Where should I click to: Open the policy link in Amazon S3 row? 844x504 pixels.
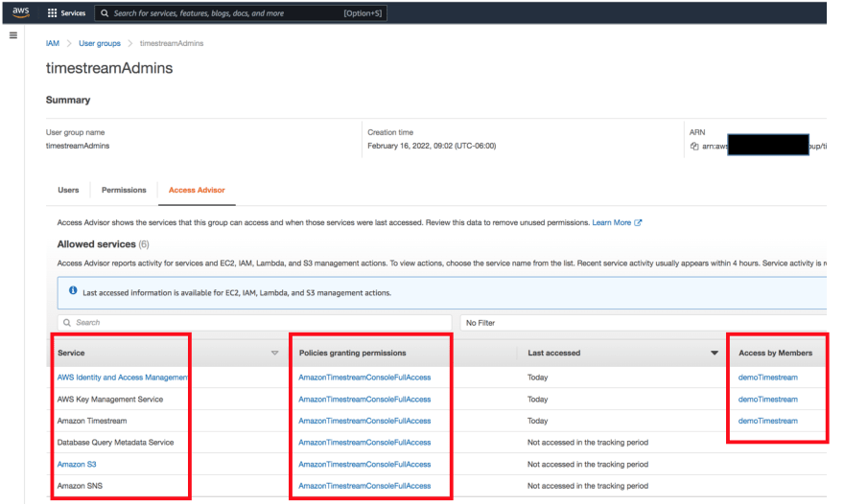pyautogui.click(x=364, y=464)
